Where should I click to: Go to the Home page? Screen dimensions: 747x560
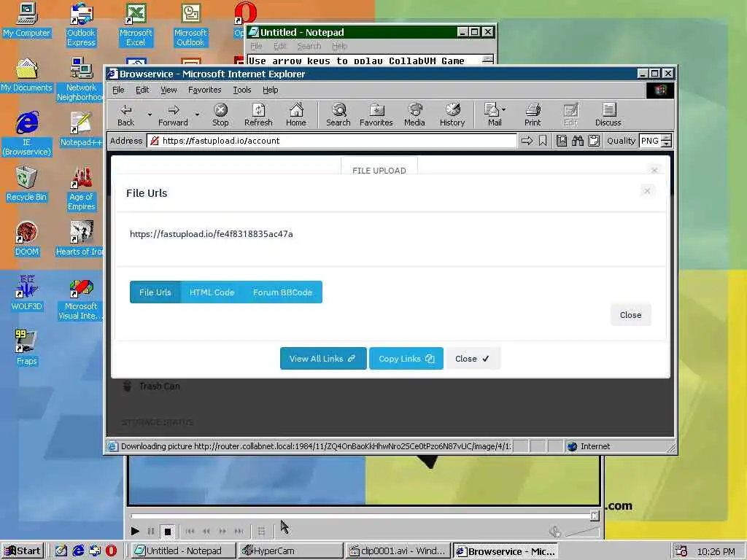(296, 114)
